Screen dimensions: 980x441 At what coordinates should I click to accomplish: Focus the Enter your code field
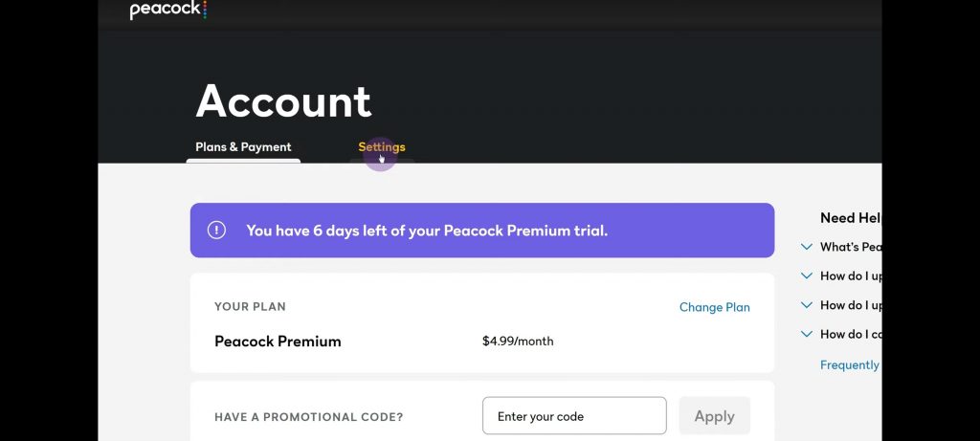tap(574, 416)
